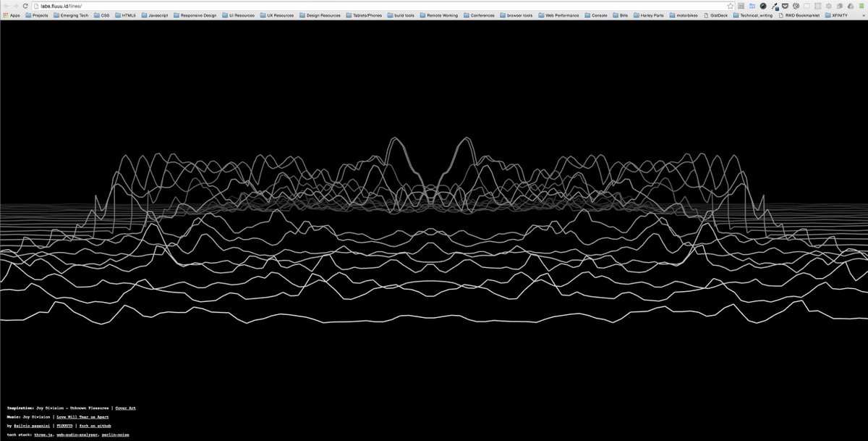868x441 pixels.
Task: Open the UI Resources bookmark folder
Action: (x=237, y=15)
